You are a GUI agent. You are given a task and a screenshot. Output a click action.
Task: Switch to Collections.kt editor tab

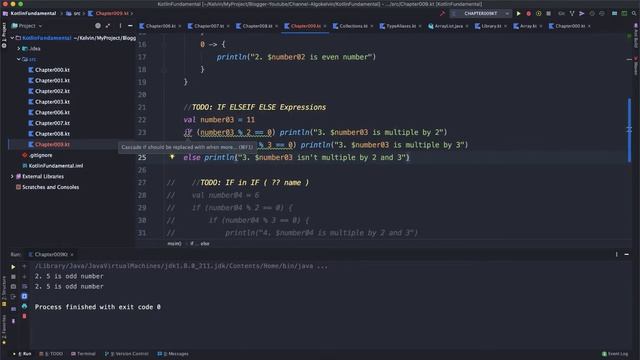pyautogui.click(x=353, y=26)
